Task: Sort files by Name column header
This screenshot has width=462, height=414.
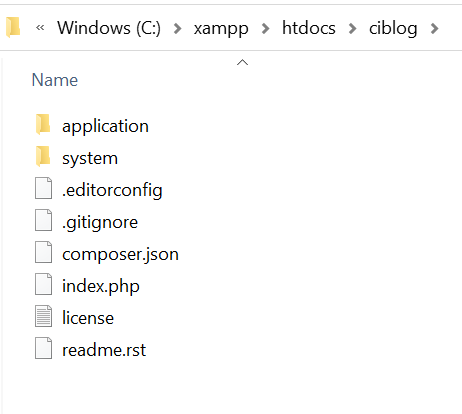Action: pyautogui.click(x=55, y=80)
